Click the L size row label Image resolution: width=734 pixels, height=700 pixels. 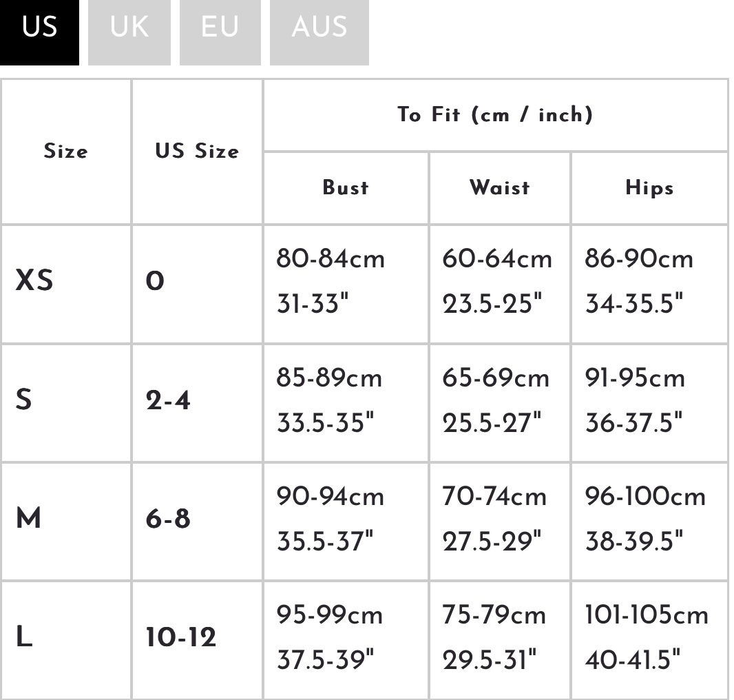[24, 637]
